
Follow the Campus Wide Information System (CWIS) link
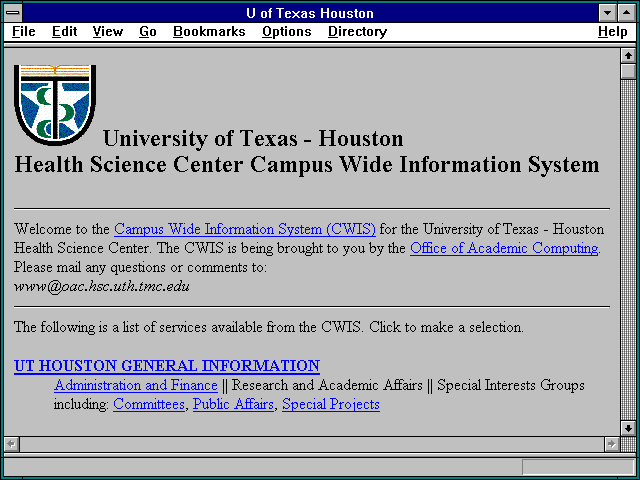coord(245,229)
